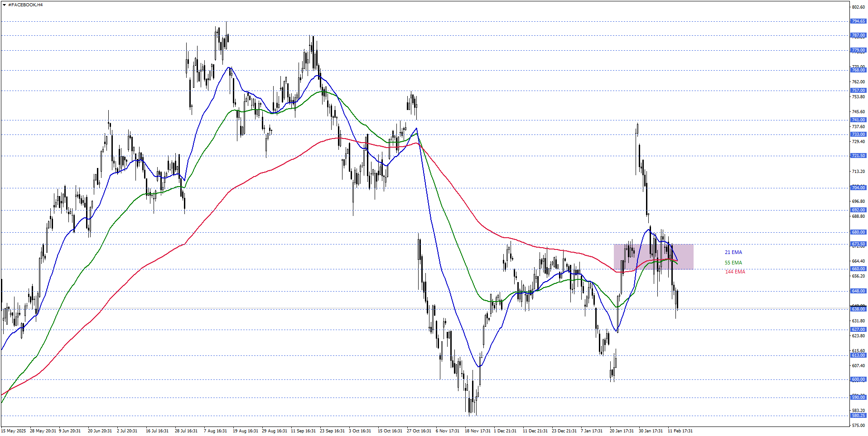The image size is (868, 436).
Task: Click the 757.00 price level tag
Action: coord(858,91)
